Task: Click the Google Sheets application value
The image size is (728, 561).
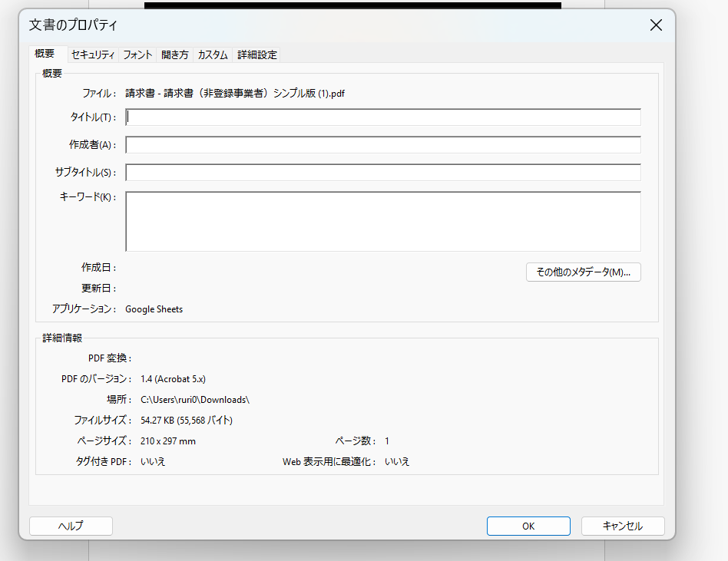Action: 154,309
